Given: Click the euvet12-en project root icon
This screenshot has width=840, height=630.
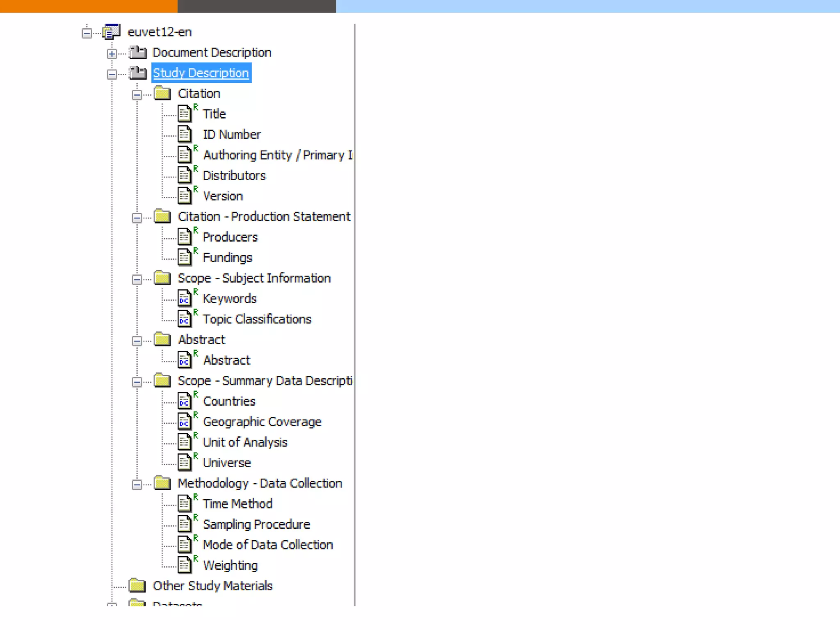Looking at the screenshot, I should pos(111,32).
